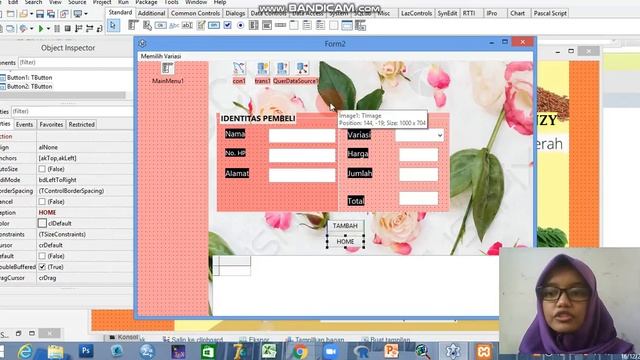This screenshot has height=360, width=640.
Task: Pick the TMainMenu component from palette
Action: (133, 25)
